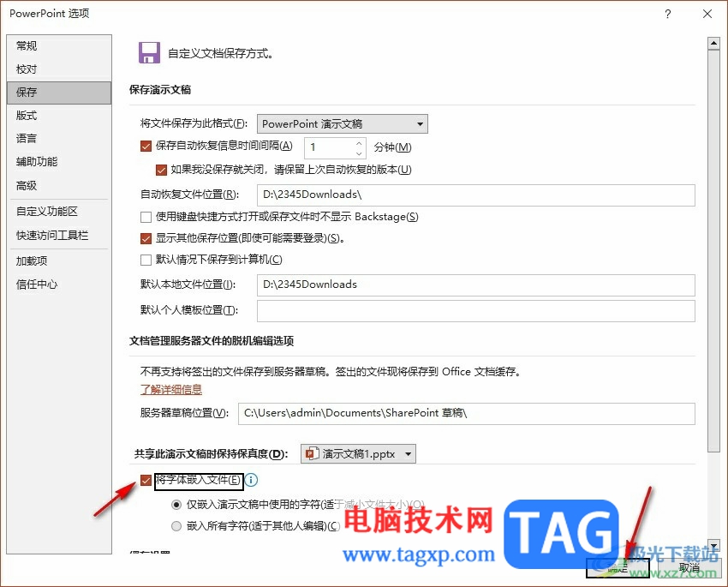Viewport: 728px width, 587px height.
Task: Enable don't show Backstage checkbox
Action: click(146, 217)
